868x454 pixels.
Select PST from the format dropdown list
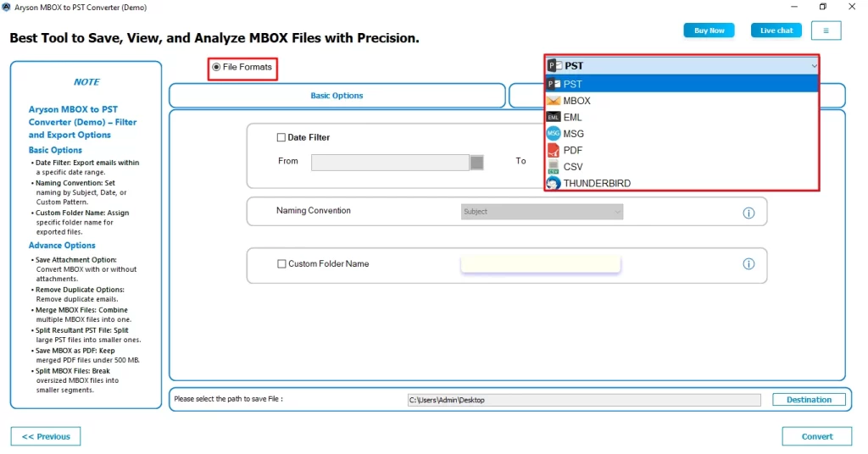[x=682, y=84]
